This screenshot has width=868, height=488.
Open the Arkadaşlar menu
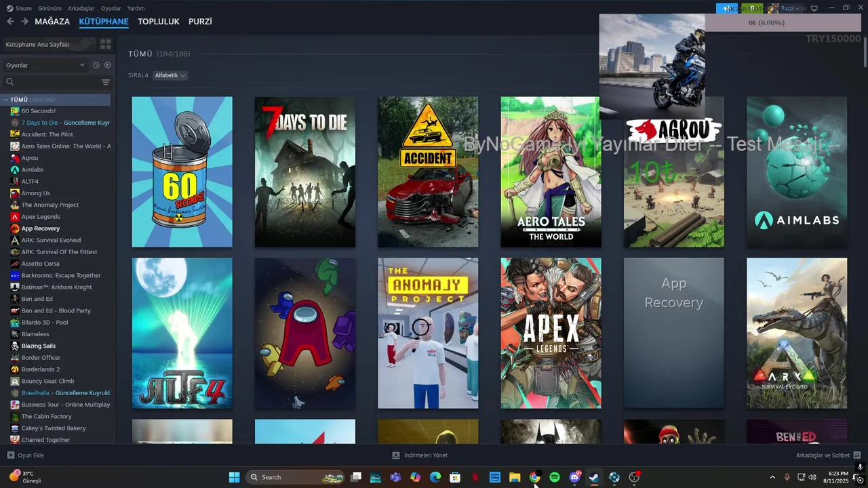pyautogui.click(x=81, y=8)
